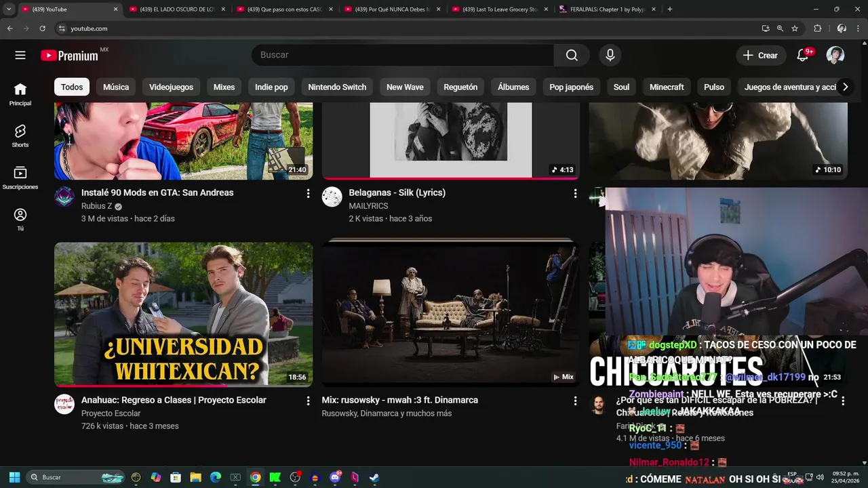Open the account avatar menu
This screenshot has height=488, width=868.
click(835, 55)
